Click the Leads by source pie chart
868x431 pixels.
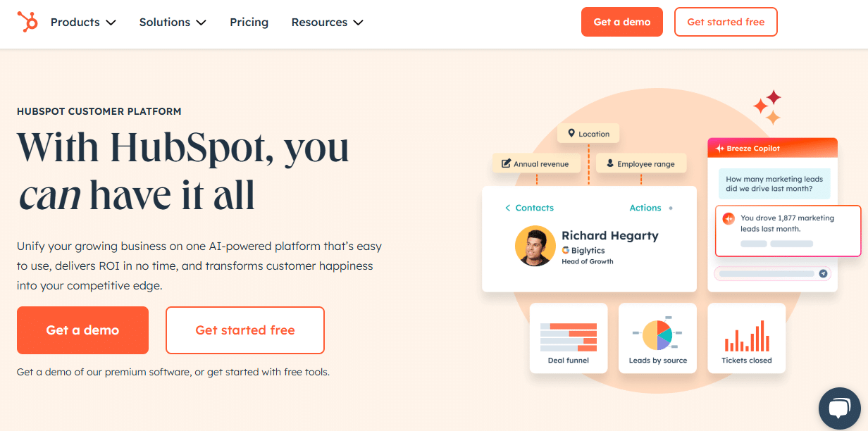[x=657, y=335]
